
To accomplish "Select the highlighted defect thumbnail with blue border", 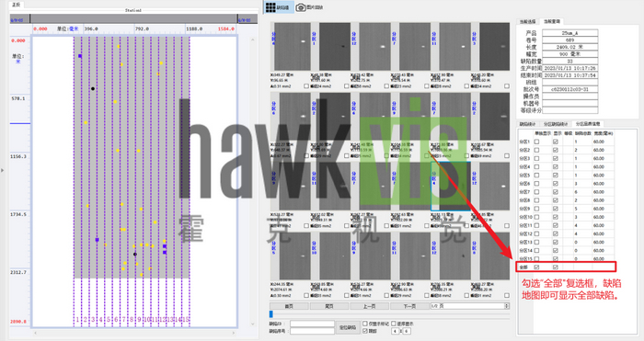I will (451, 186).
